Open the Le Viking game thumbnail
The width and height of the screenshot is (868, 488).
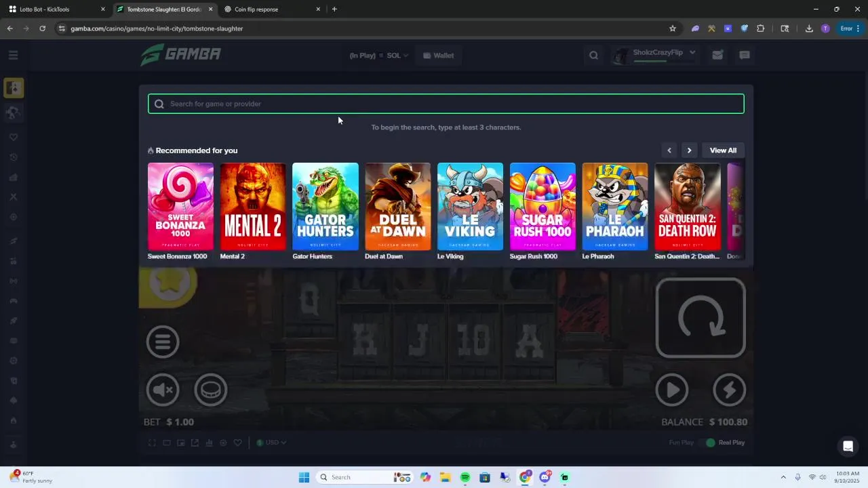[x=470, y=207]
